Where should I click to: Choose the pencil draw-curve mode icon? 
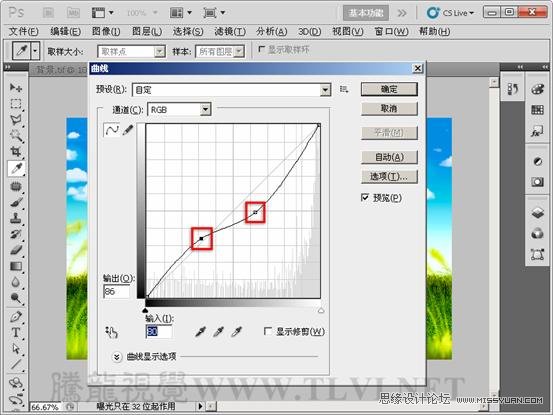tap(128, 130)
